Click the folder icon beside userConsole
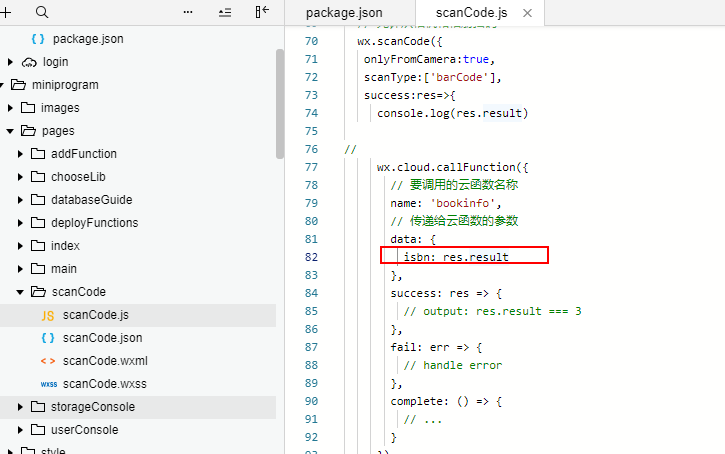The width and height of the screenshot is (725, 454). [38, 430]
